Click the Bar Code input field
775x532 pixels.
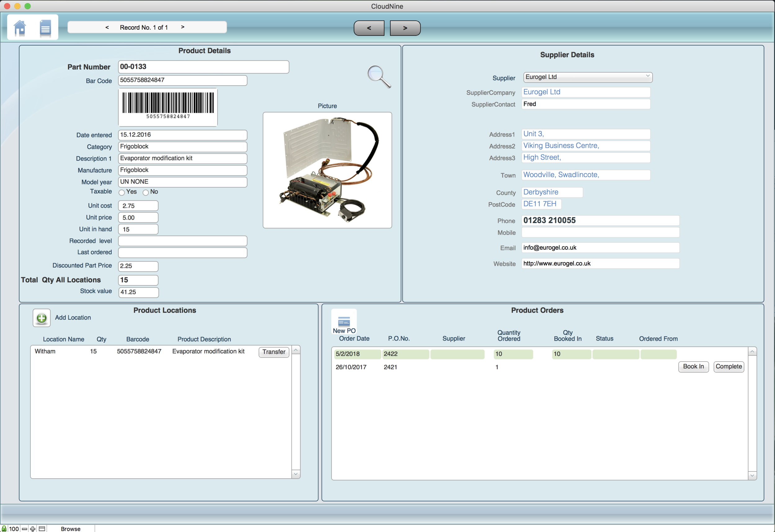click(x=183, y=80)
